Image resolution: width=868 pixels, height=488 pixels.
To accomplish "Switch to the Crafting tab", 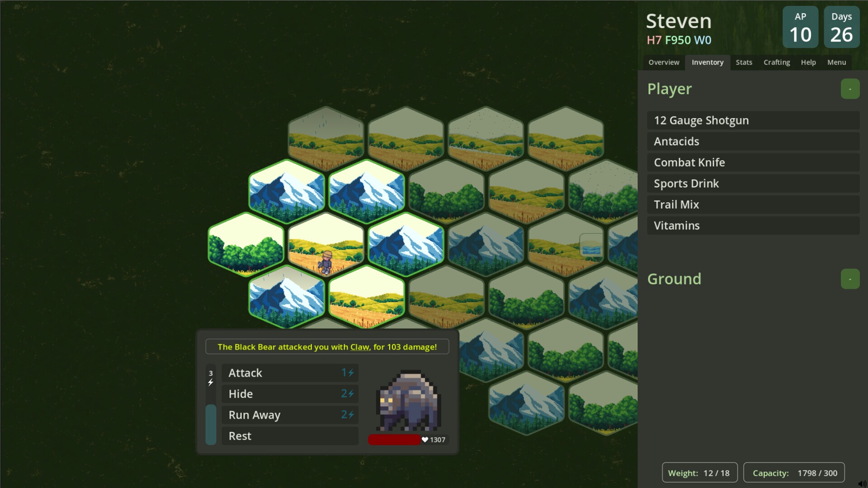I will 776,62.
